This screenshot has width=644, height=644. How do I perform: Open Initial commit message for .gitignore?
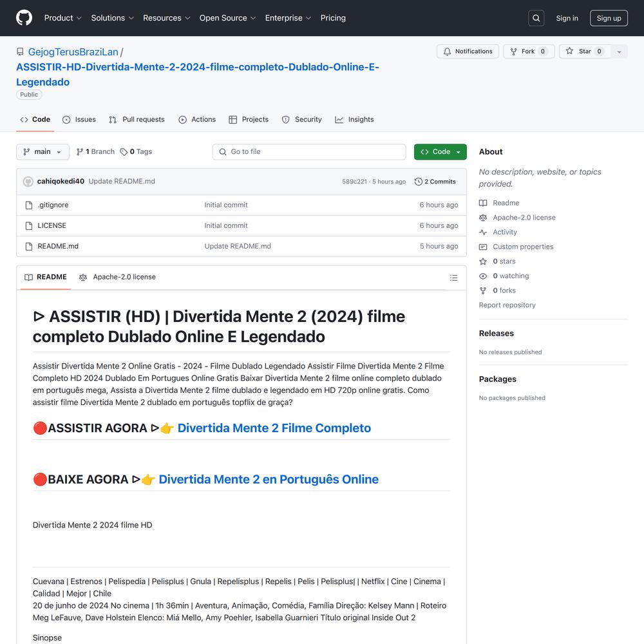click(x=226, y=205)
